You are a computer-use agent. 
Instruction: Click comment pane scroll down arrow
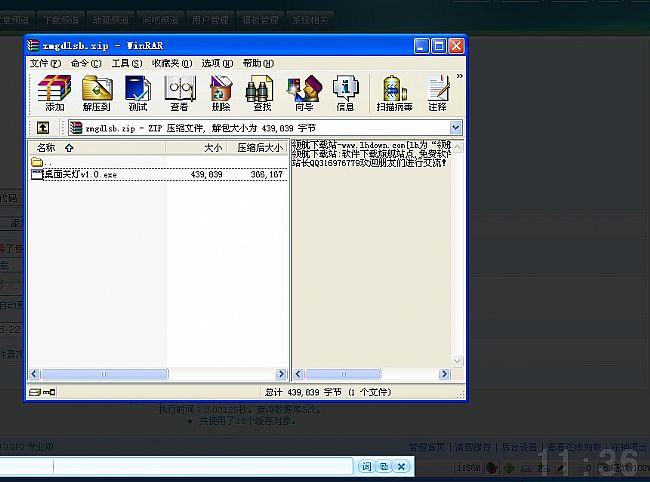click(x=457, y=361)
